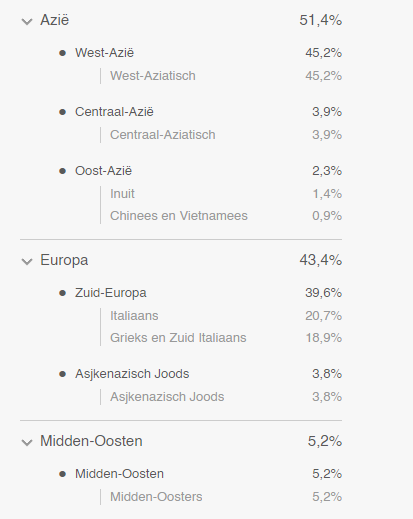The width and height of the screenshot is (413, 519).
Task: Collapse the Azië section chevron
Action: pyautogui.click(x=27, y=22)
